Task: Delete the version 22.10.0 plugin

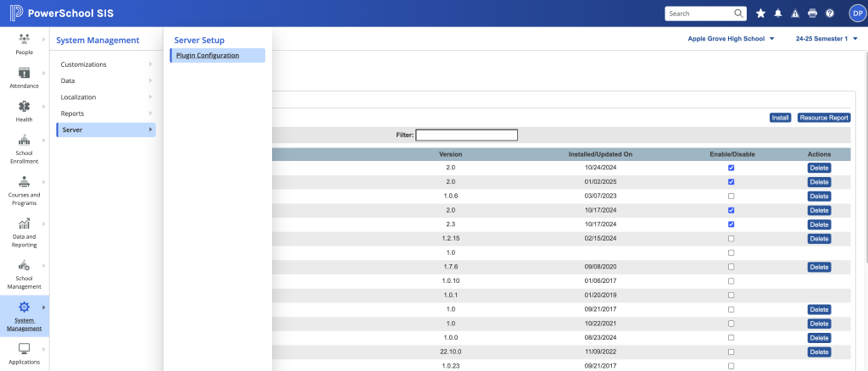Action: coord(820,352)
